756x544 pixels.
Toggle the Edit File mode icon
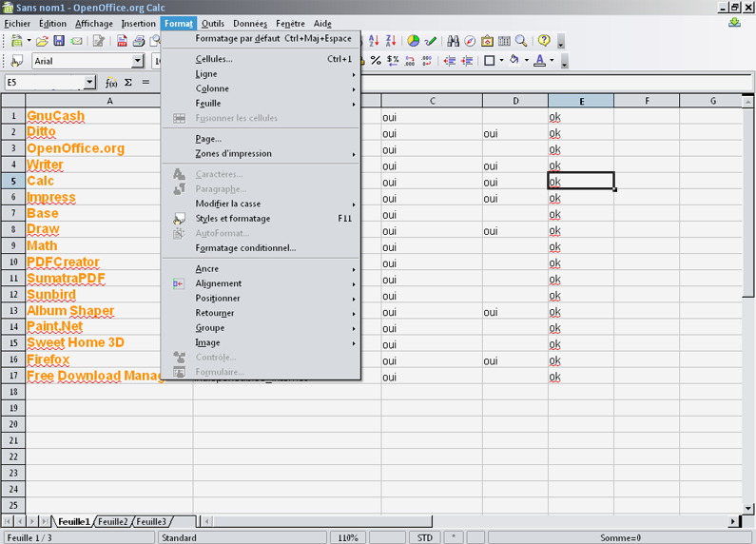pyautogui.click(x=99, y=41)
